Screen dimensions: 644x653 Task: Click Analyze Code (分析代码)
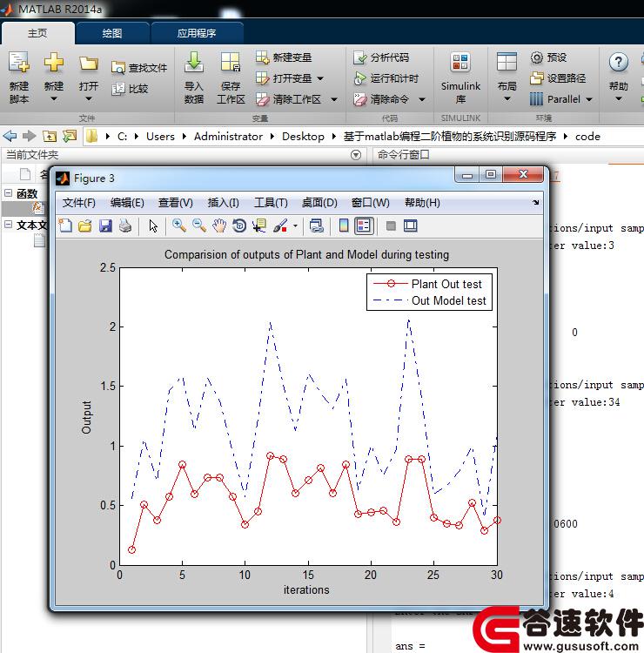[381, 57]
